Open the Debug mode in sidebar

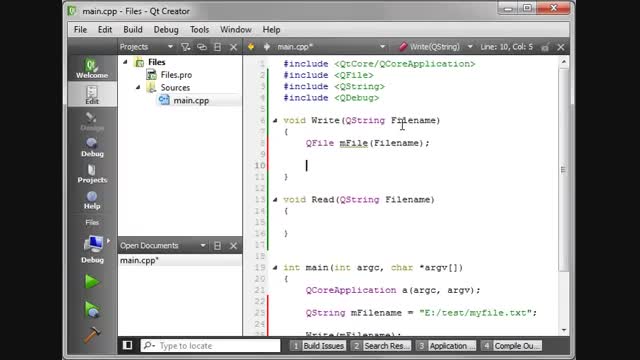[x=92, y=147]
